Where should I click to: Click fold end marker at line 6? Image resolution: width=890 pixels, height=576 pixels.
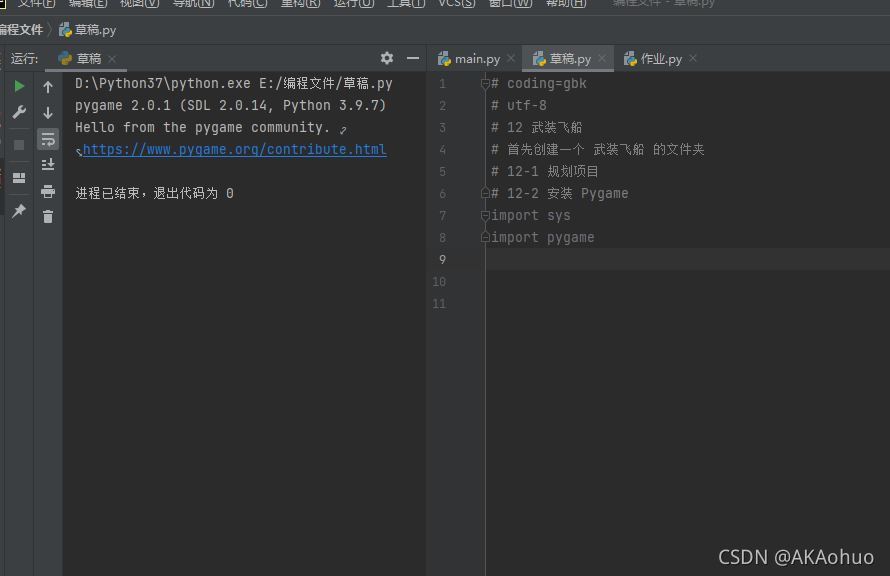pos(485,193)
